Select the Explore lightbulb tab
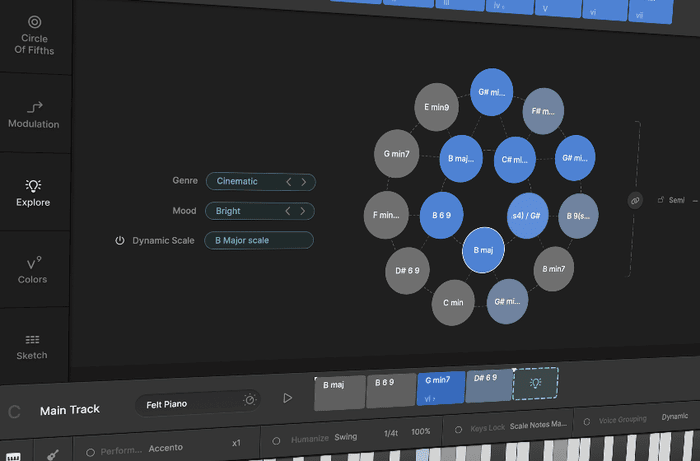 (33, 192)
